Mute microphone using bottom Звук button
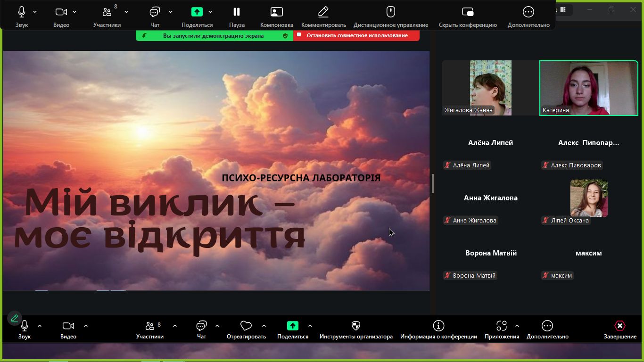The image size is (644, 362). click(25, 326)
